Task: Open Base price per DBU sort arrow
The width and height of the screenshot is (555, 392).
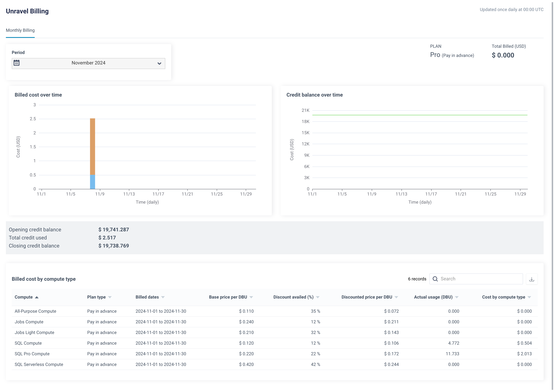Action: coord(251,297)
